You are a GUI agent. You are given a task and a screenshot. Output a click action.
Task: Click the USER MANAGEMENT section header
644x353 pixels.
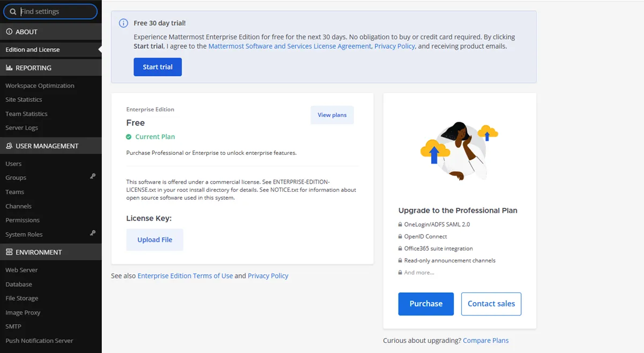point(51,146)
